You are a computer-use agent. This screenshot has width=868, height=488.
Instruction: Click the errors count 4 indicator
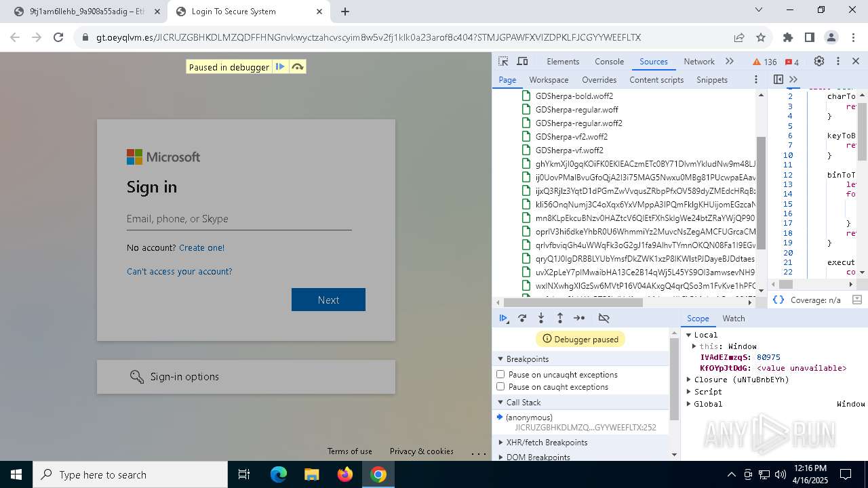tap(792, 62)
